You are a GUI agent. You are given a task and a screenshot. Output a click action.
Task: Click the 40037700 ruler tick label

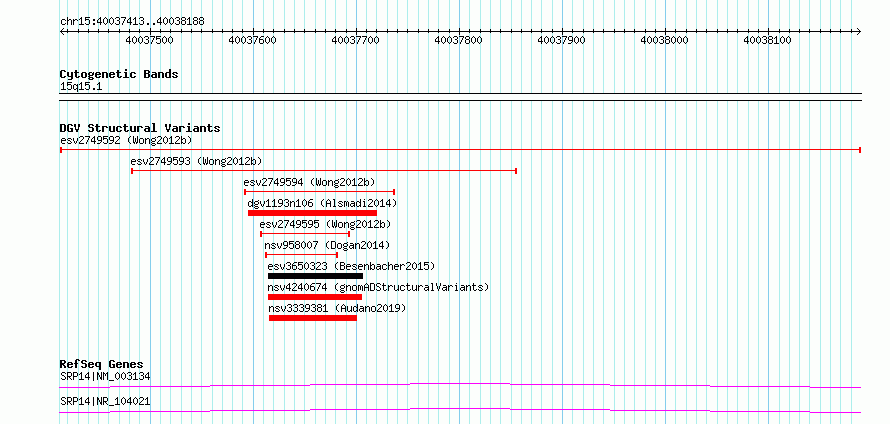pyautogui.click(x=355, y=40)
